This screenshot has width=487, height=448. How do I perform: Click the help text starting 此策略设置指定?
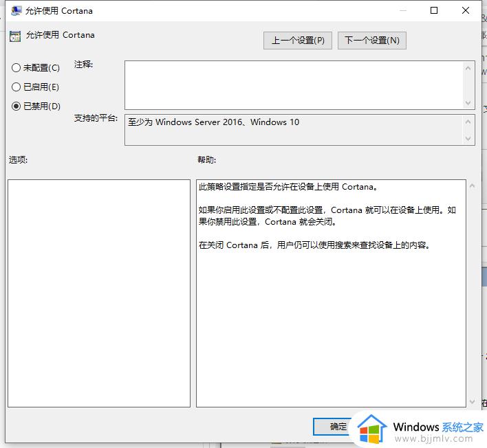[288, 187]
